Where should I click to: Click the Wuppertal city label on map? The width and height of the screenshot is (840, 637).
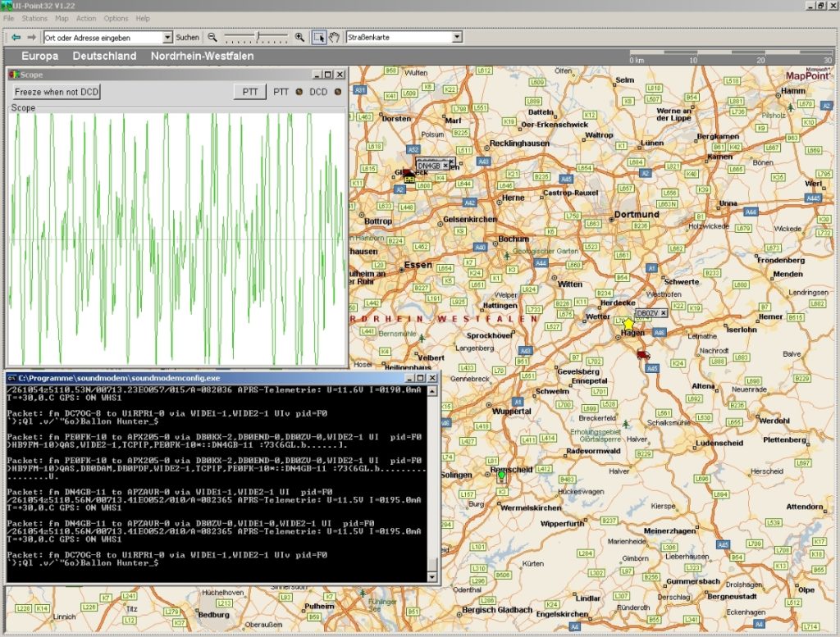pyautogui.click(x=512, y=411)
